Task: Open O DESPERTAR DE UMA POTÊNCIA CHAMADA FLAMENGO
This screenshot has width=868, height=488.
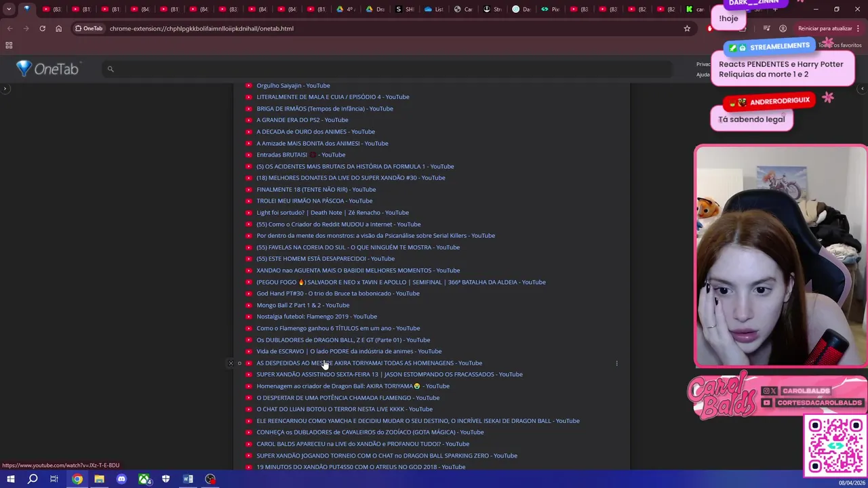Action: 348,398
